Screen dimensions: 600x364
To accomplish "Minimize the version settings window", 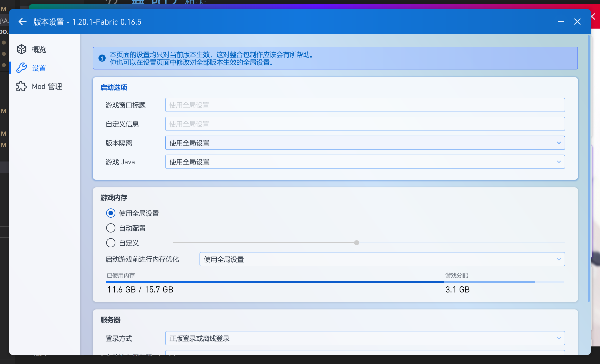I will coord(561,22).
